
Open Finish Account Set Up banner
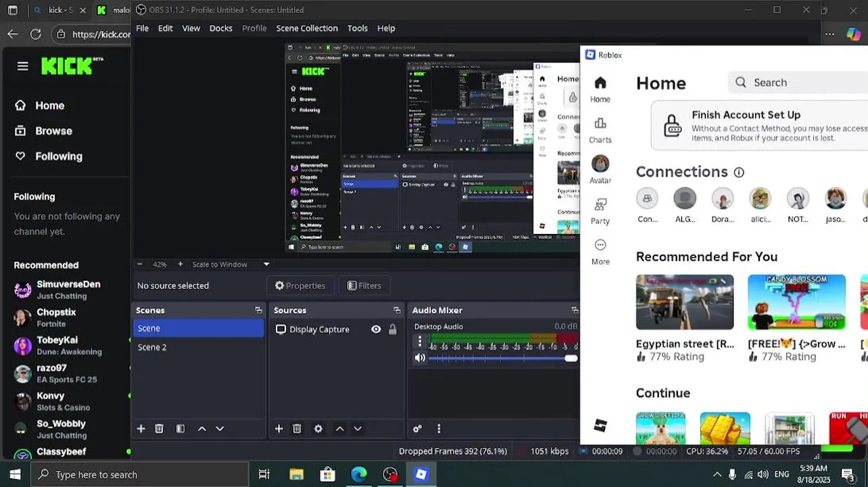759,126
